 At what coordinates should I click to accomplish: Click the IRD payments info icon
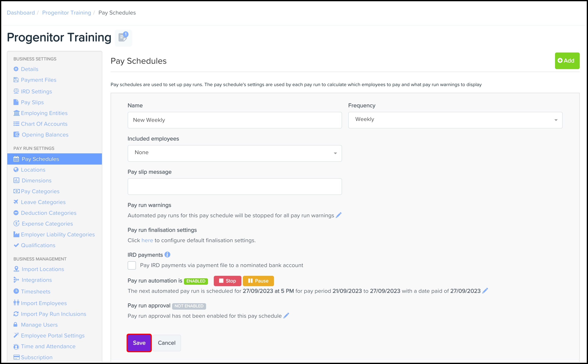pyautogui.click(x=167, y=254)
